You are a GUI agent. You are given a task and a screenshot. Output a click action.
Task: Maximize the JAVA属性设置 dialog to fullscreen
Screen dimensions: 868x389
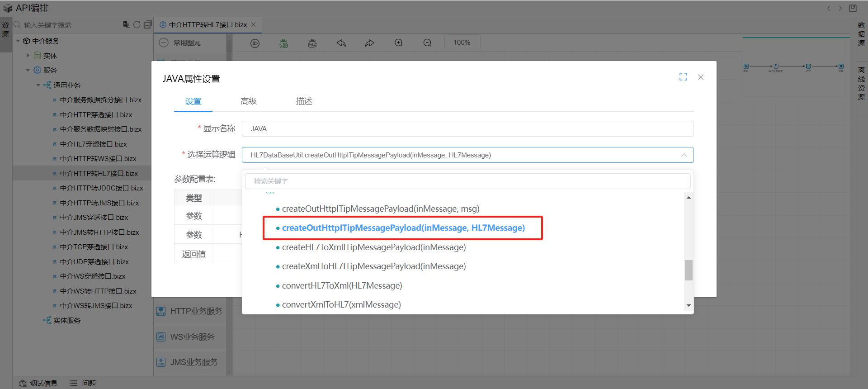click(x=683, y=77)
